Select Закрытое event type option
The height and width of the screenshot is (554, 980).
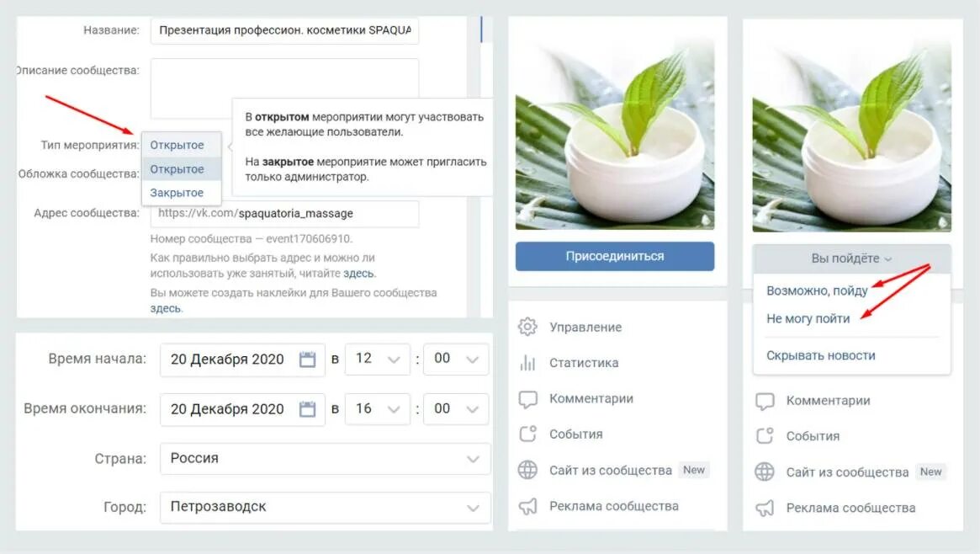coord(177,193)
